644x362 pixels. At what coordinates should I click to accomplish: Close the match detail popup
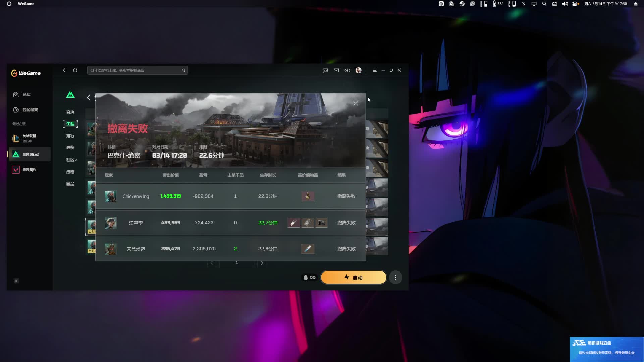(x=356, y=104)
